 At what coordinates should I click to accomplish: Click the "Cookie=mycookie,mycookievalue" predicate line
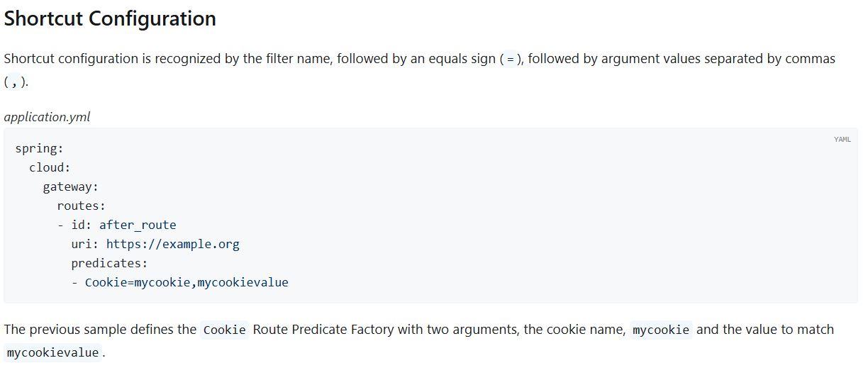[187, 283]
